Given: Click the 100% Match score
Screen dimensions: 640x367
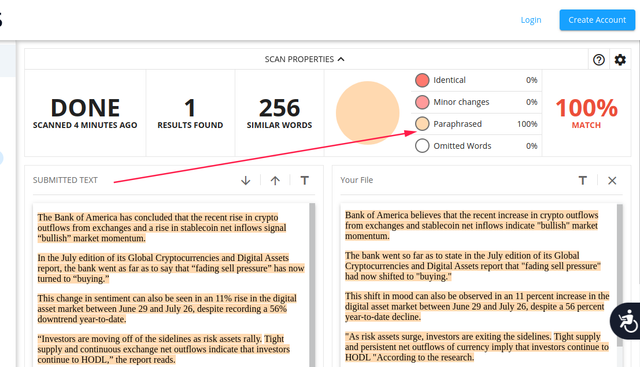Looking at the screenshot, I should 586,113.
